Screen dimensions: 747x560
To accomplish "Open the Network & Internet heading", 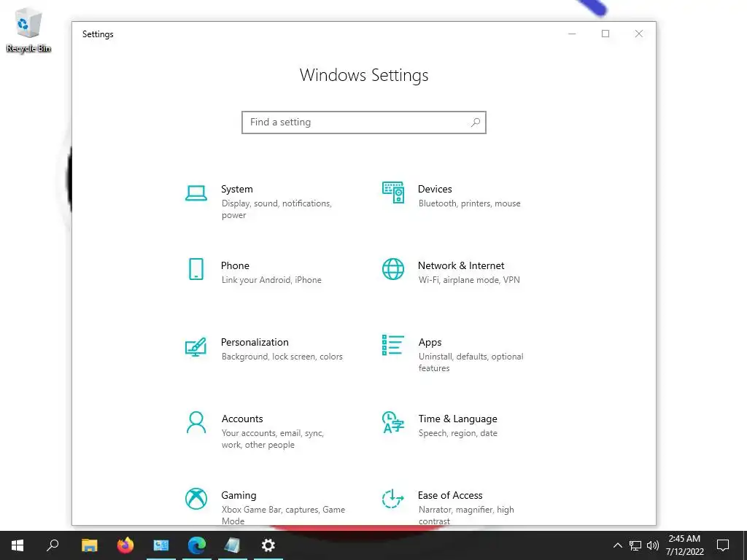I will coord(461,265).
